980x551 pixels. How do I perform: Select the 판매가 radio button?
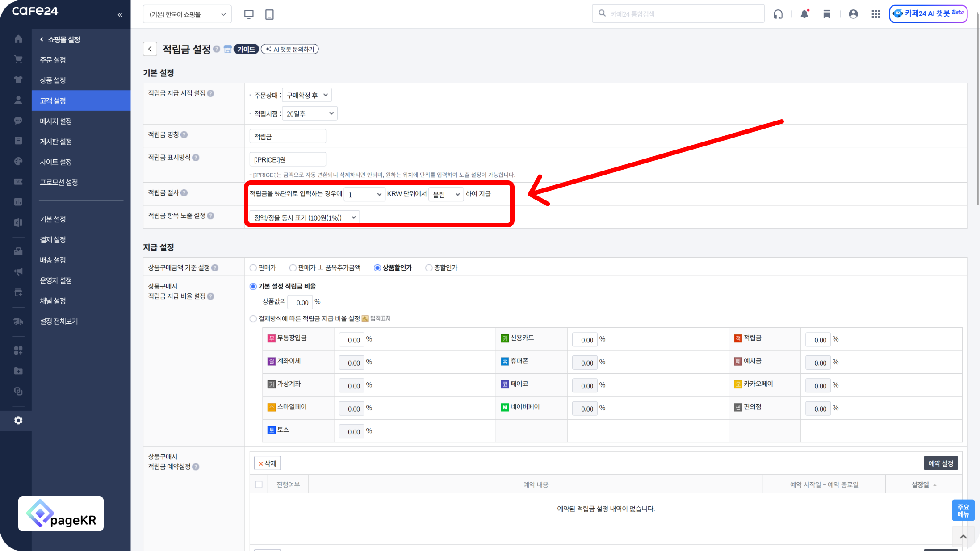tap(253, 268)
